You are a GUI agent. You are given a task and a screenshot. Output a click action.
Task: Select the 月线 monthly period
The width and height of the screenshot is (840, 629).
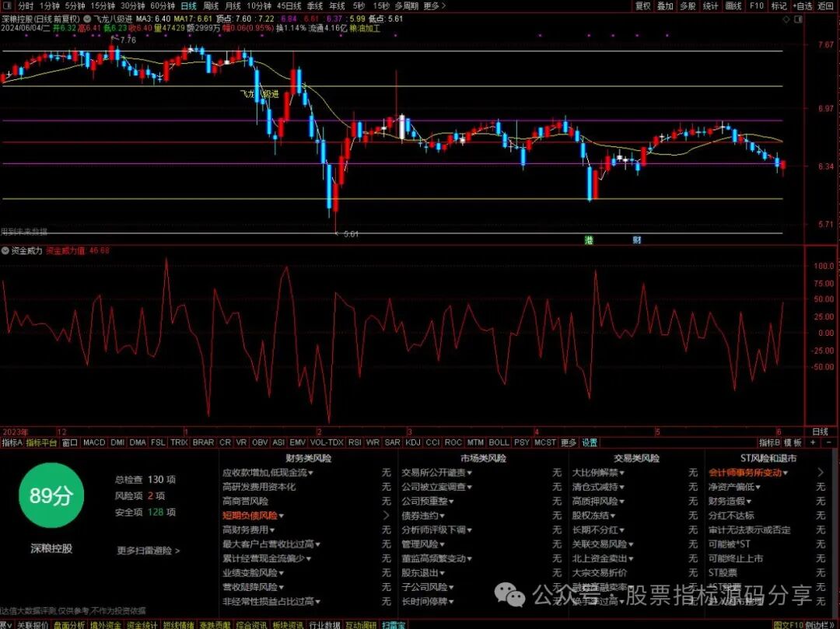[x=233, y=6]
